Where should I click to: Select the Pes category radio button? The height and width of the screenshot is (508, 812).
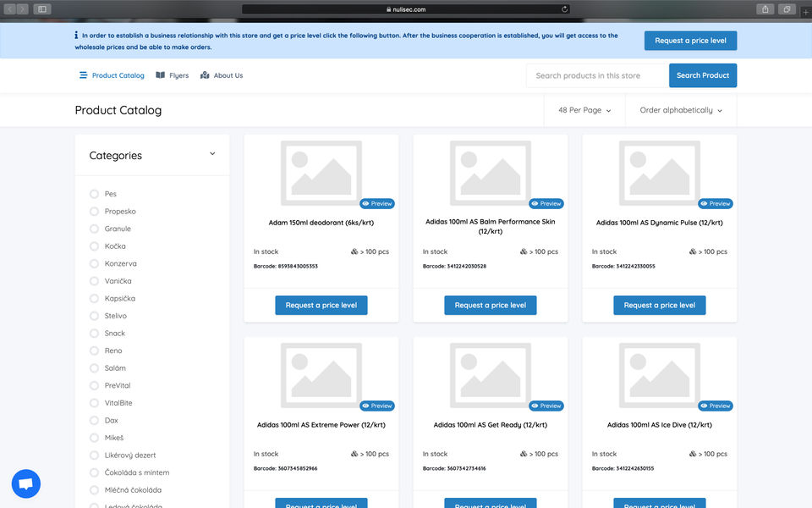pos(94,194)
